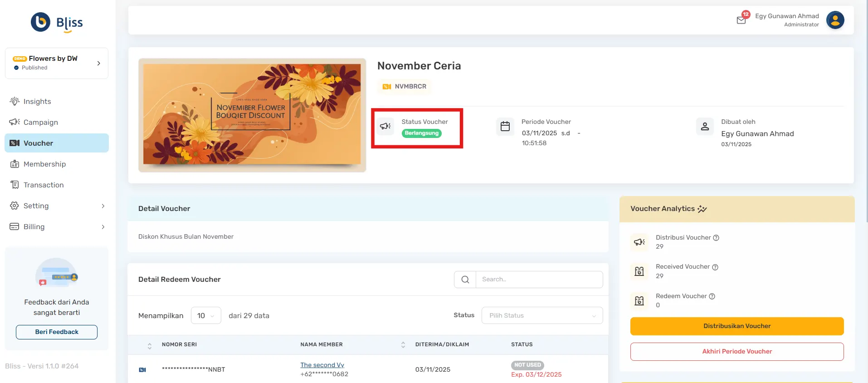Click the phone number +62*******0682
This screenshot has height=383, width=868.
pos(324,374)
